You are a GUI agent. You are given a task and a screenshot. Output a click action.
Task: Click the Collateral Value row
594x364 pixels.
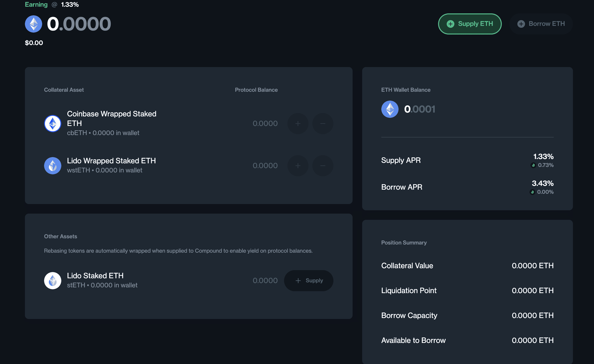coord(467,266)
